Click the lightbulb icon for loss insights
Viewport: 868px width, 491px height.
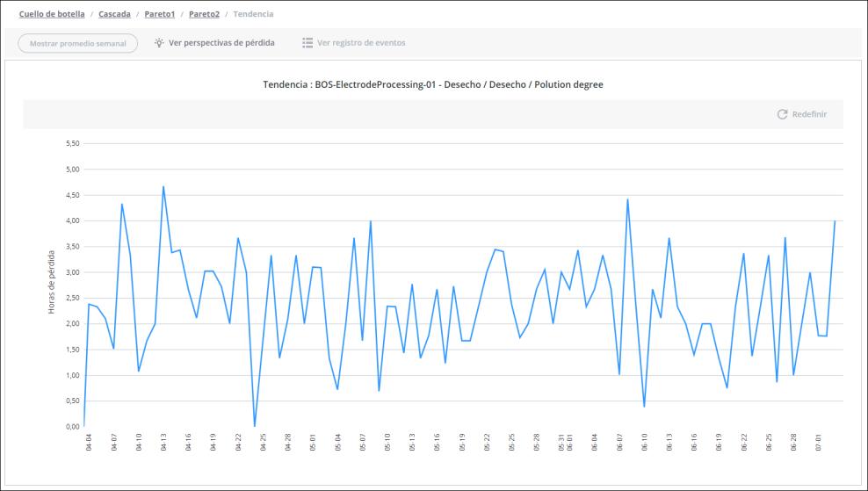[x=159, y=43]
